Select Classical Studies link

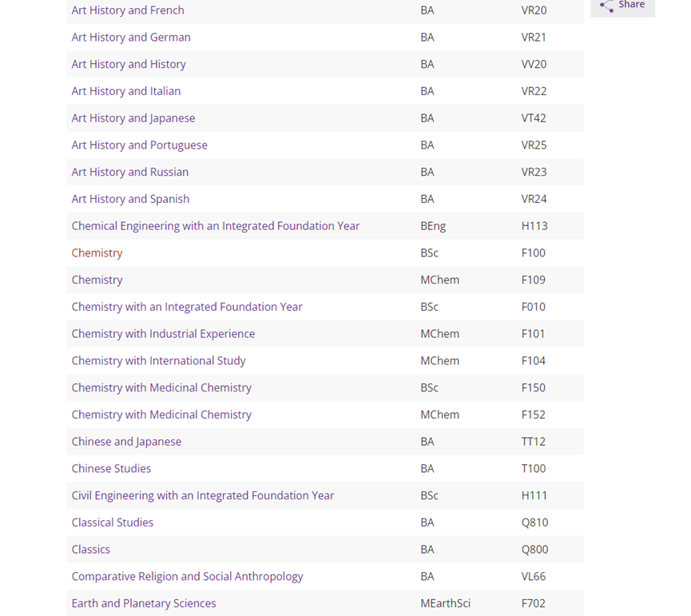coord(113,523)
